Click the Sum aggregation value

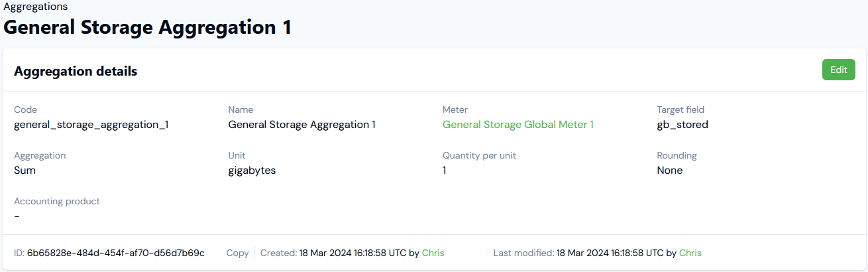(25, 170)
